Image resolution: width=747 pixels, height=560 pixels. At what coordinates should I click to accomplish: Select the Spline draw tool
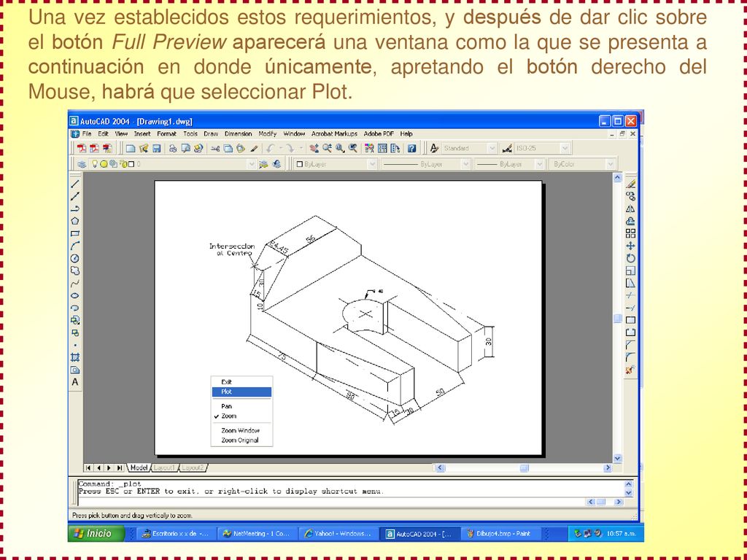point(75,283)
